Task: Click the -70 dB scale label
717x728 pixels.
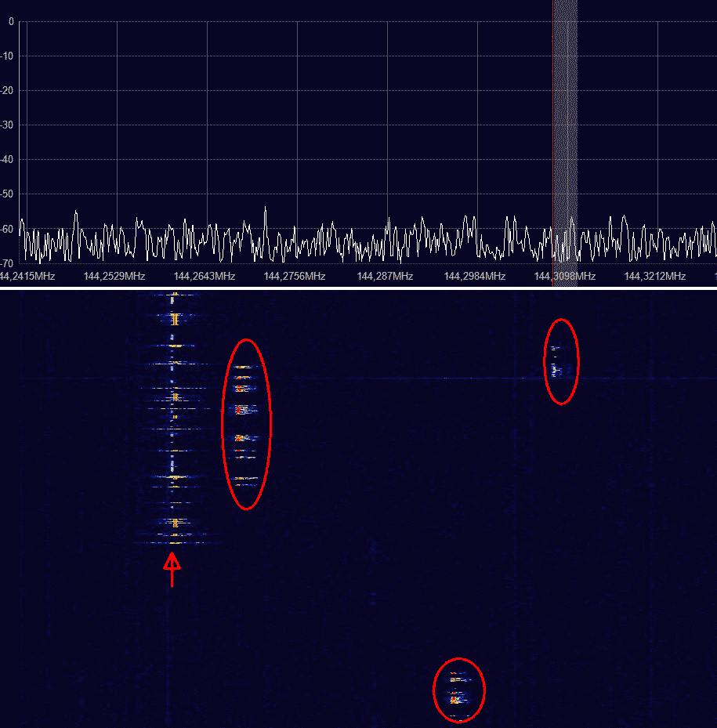Action: point(7,263)
